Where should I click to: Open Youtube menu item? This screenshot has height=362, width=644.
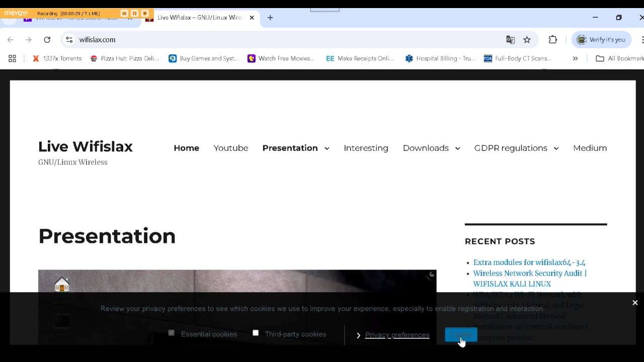(x=231, y=148)
